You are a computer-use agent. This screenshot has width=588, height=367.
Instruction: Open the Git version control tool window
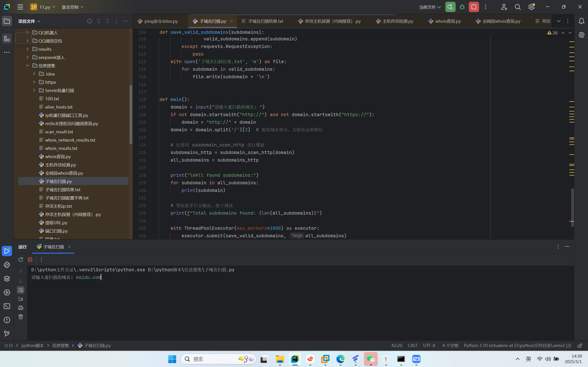(7, 334)
